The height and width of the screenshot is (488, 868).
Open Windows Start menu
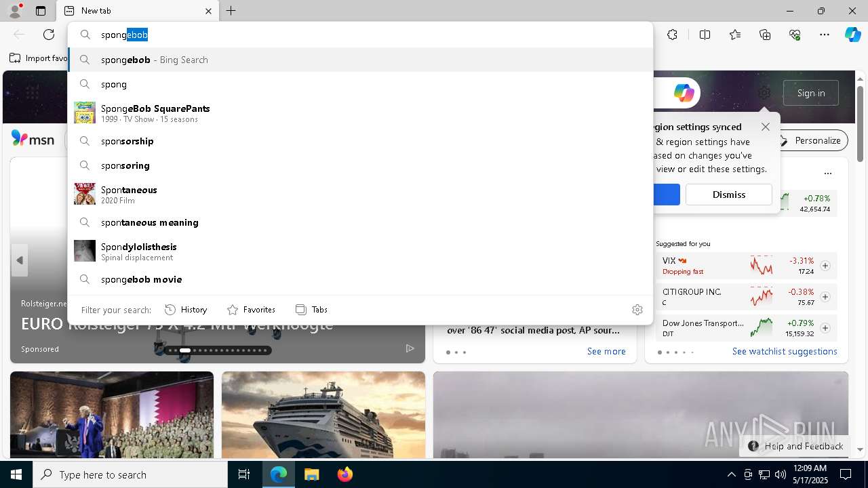click(16, 474)
